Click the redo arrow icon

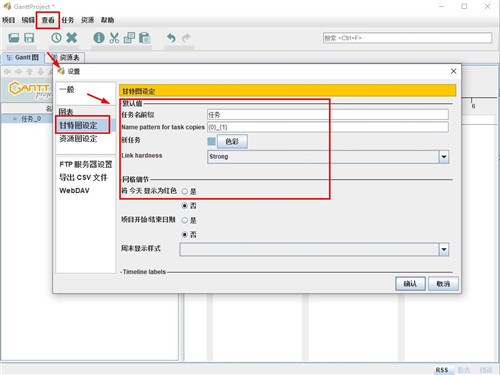point(186,38)
